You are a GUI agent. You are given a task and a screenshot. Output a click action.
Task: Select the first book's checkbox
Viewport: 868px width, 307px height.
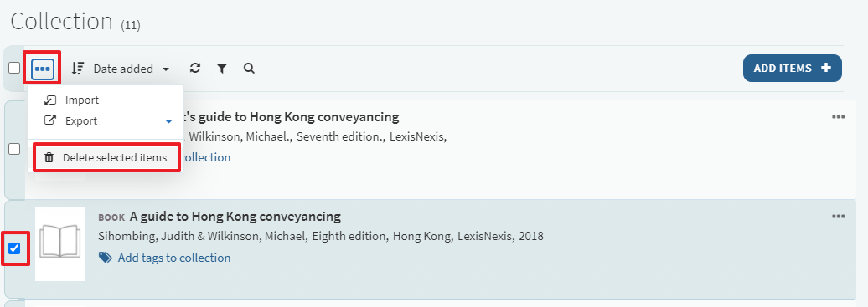click(x=14, y=149)
